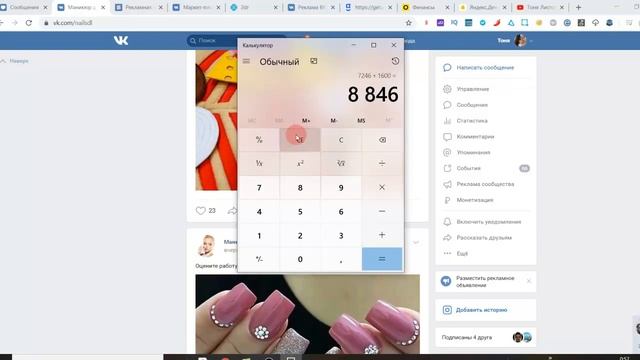
Task: Click digit 1 on the calculator
Action: [x=259, y=236]
